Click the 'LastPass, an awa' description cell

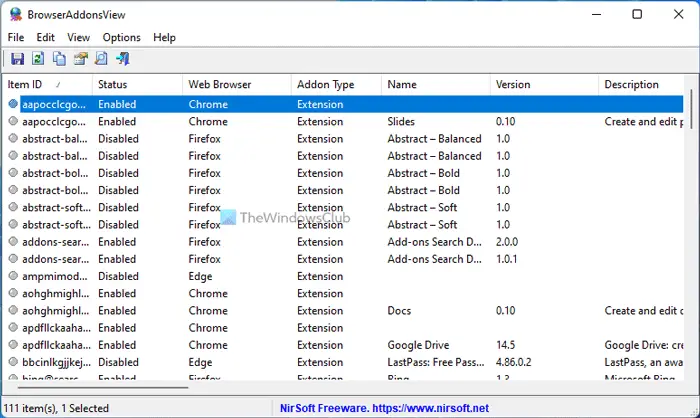pyautogui.click(x=644, y=362)
